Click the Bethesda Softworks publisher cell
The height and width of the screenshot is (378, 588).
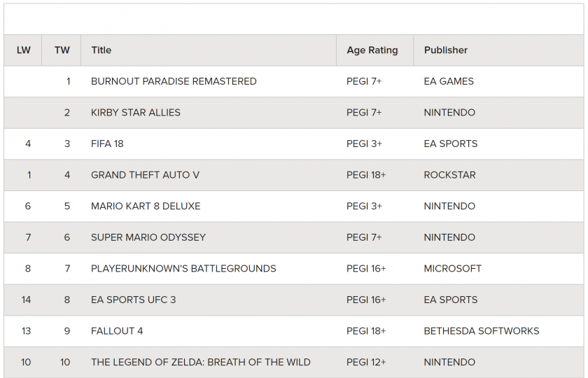[x=482, y=330]
